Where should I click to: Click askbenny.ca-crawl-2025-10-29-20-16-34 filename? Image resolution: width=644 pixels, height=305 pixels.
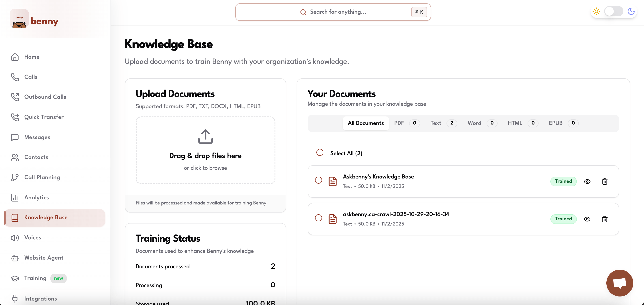pyautogui.click(x=396, y=214)
